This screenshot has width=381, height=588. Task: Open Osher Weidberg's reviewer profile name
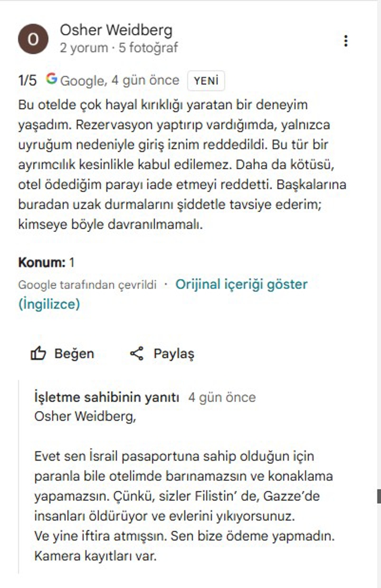[x=116, y=30]
